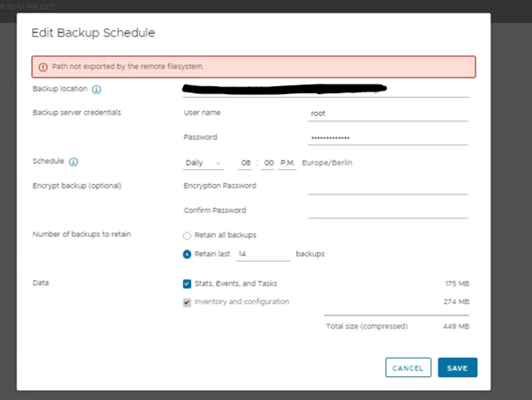Click the Encryption Password input field

[388, 187]
